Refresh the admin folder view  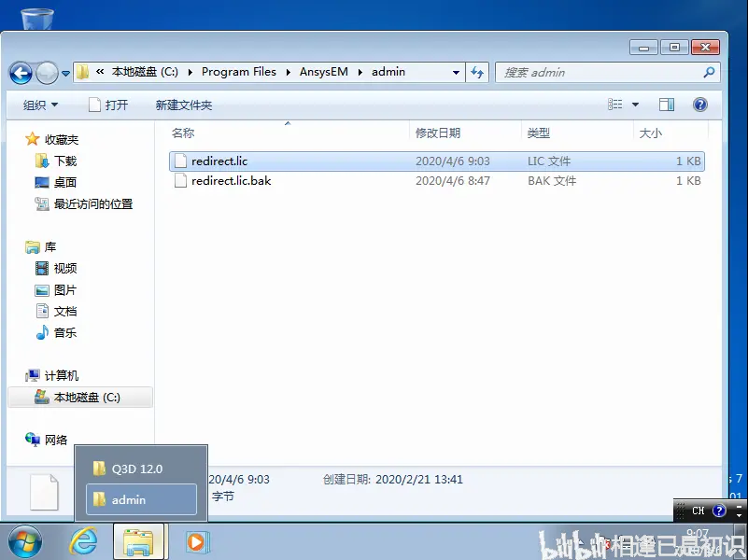(477, 73)
